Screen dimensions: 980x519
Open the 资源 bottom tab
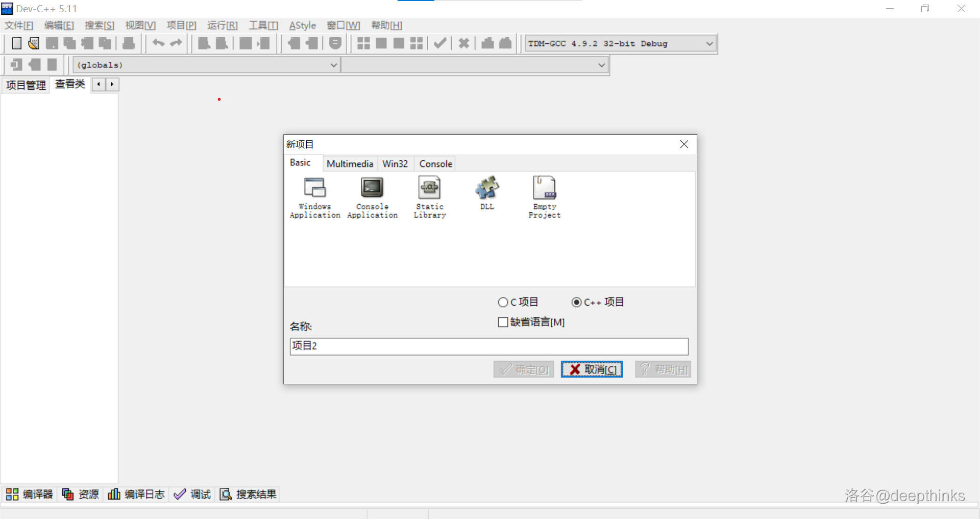(x=81, y=494)
